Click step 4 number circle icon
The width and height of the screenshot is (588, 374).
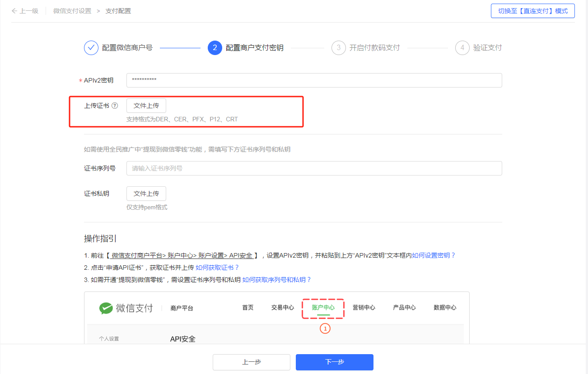pos(462,48)
